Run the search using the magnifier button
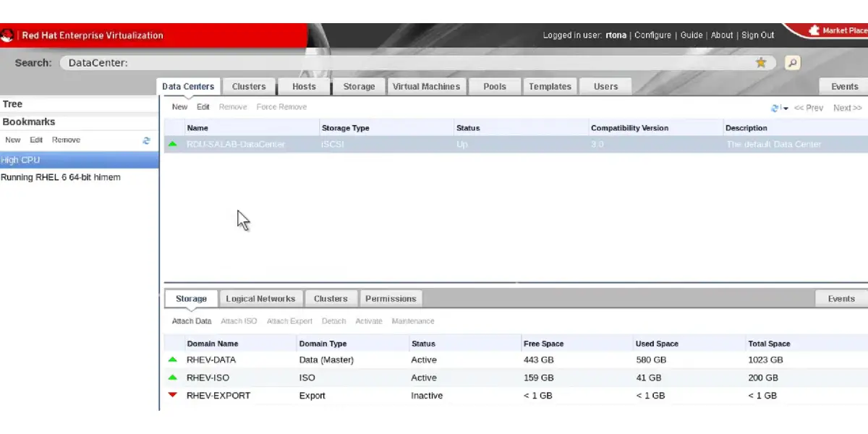This screenshot has height=434, width=868. click(793, 63)
